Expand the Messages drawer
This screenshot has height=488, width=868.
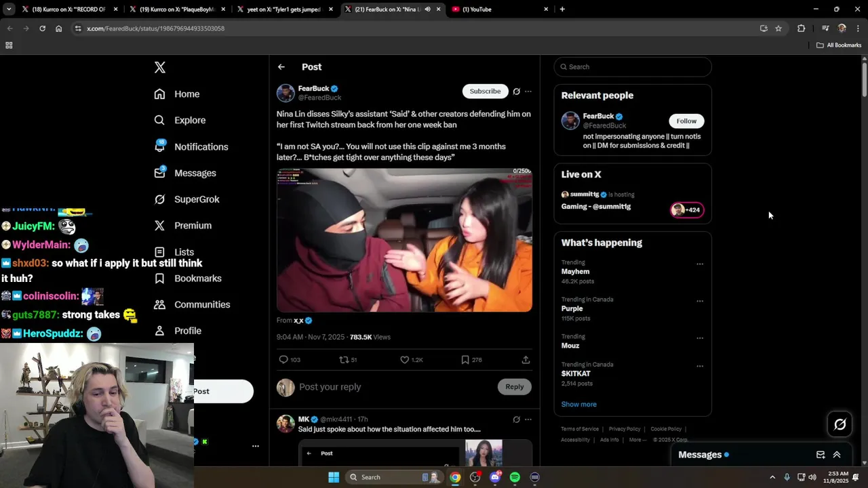pos(837,455)
